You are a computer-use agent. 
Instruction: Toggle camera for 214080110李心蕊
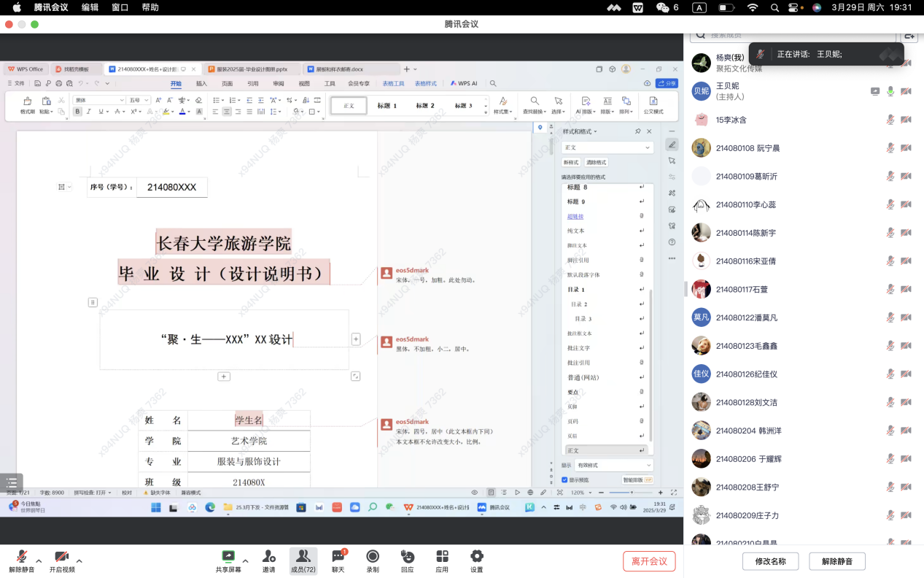(906, 205)
